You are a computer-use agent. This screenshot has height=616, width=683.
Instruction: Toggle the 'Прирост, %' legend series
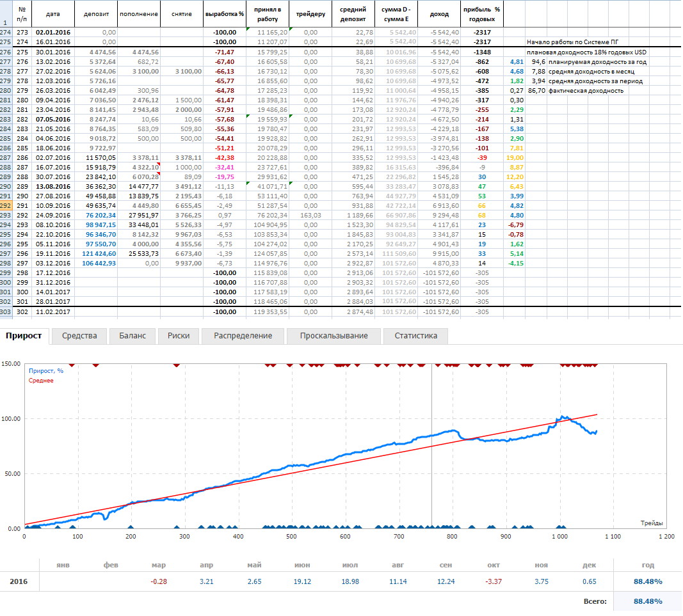point(45,370)
